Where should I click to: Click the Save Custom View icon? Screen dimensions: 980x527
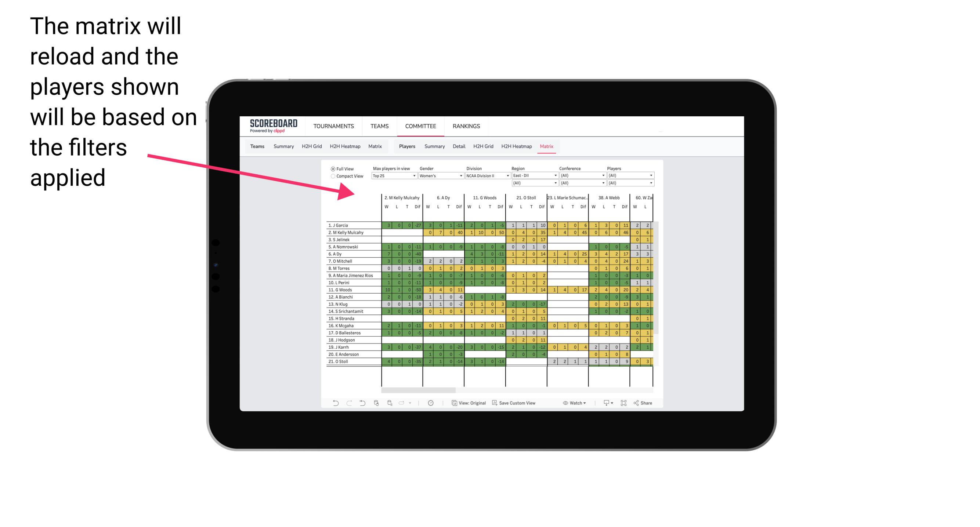pos(495,403)
